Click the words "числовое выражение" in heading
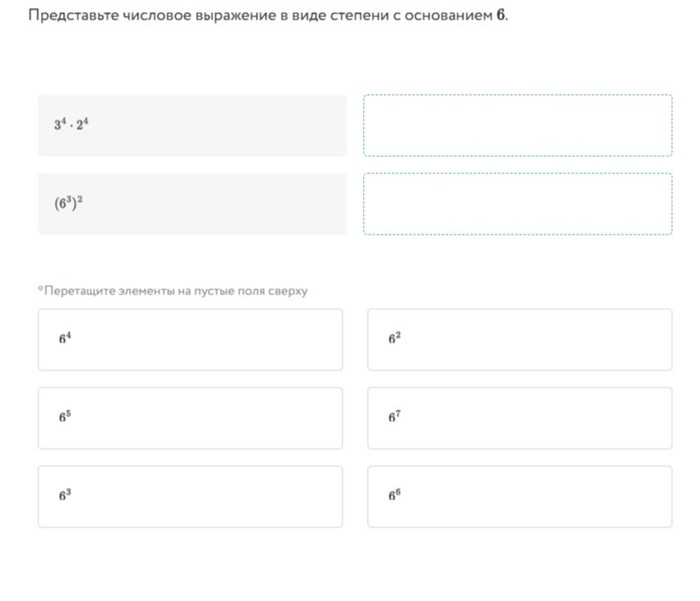This screenshot has height=601, width=700. click(200, 16)
